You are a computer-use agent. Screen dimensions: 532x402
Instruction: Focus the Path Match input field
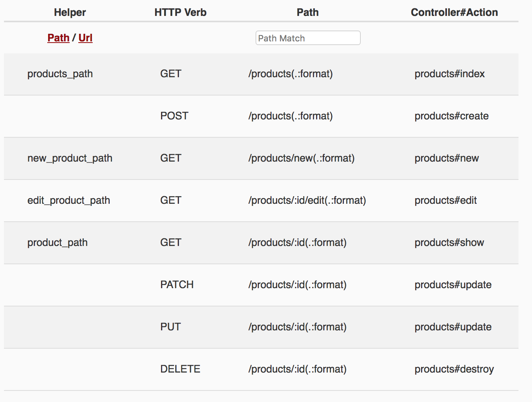(x=308, y=38)
